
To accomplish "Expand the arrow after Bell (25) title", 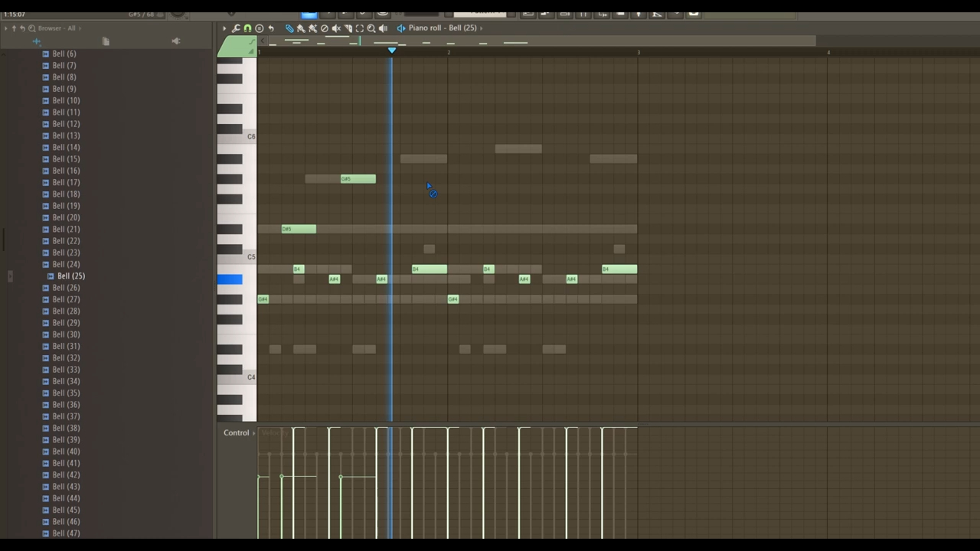I will click(x=482, y=28).
